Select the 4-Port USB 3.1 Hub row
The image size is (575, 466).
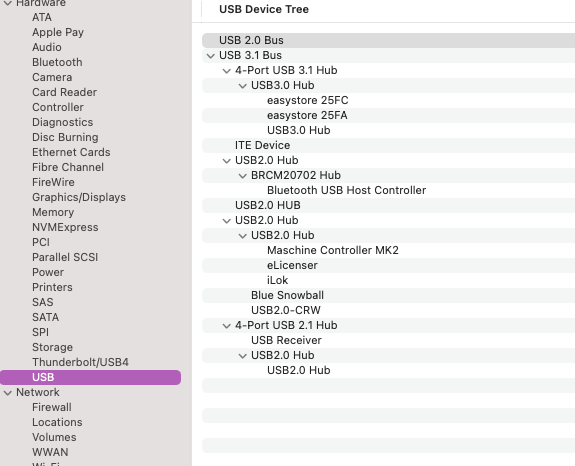click(x=388, y=71)
